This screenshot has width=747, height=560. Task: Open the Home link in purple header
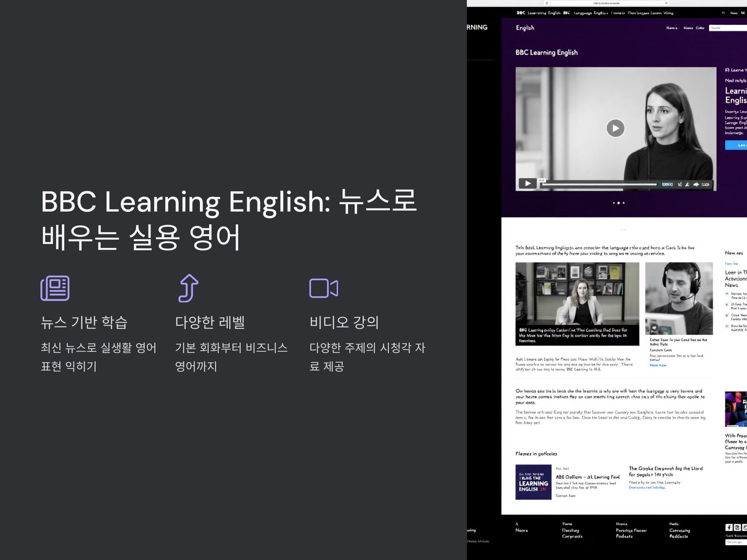click(x=671, y=28)
